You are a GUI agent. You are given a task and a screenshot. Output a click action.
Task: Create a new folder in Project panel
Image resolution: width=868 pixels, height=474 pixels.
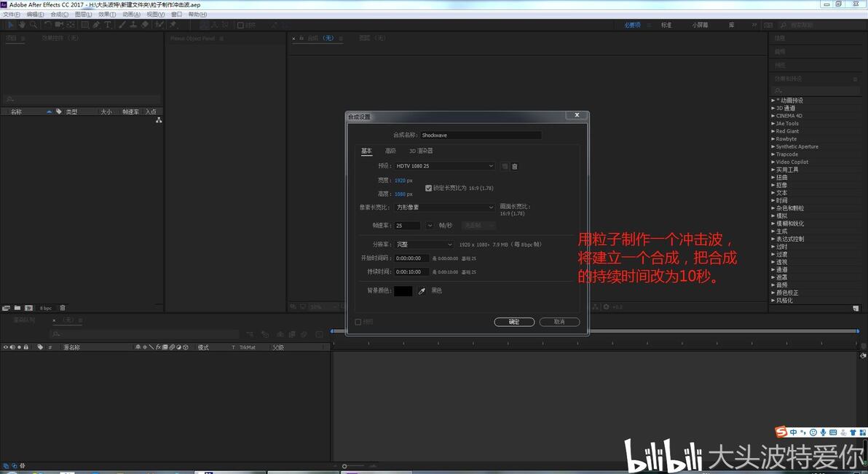[17, 308]
